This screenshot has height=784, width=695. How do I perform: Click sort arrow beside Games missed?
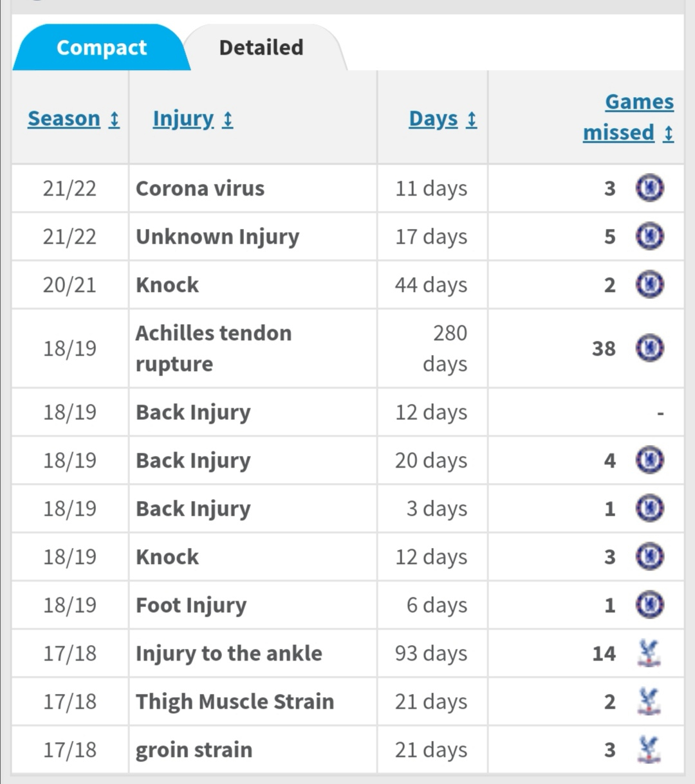[669, 134]
